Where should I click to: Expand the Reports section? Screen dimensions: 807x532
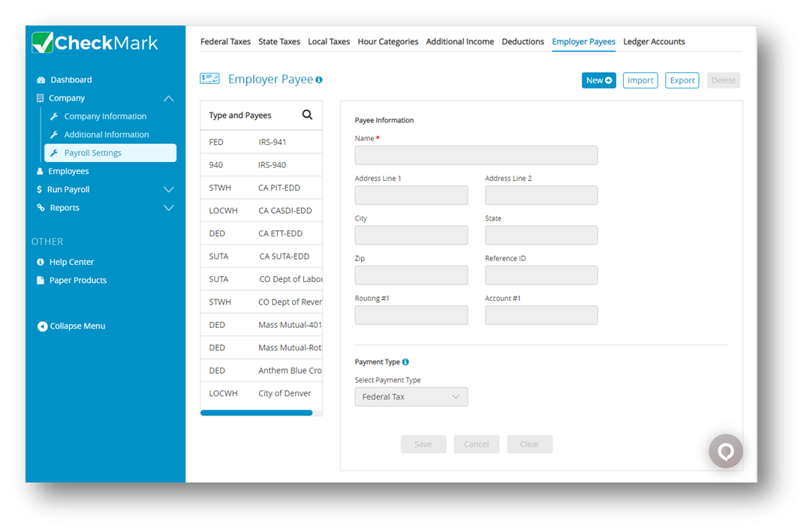click(x=168, y=207)
